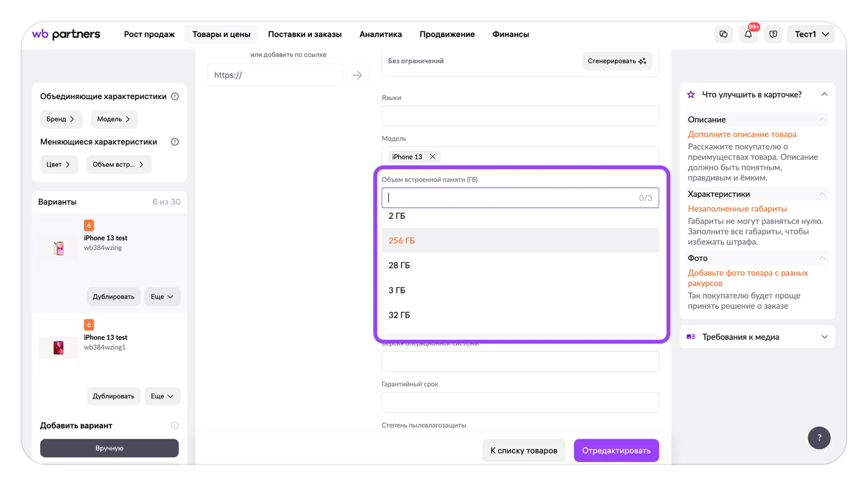The width and height of the screenshot is (868, 486).
Task: Collapse the Что улучшить в карточке panel
Action: coord(824,94)
